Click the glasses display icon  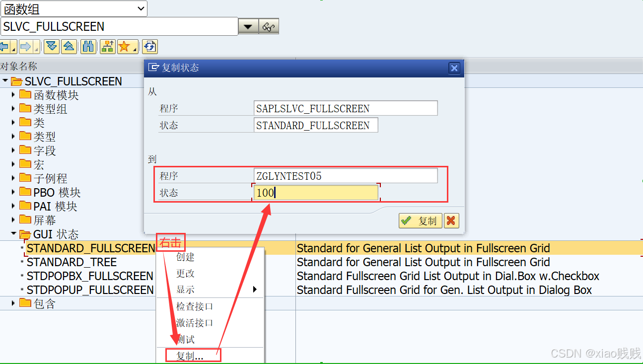[x=269, y=26]
